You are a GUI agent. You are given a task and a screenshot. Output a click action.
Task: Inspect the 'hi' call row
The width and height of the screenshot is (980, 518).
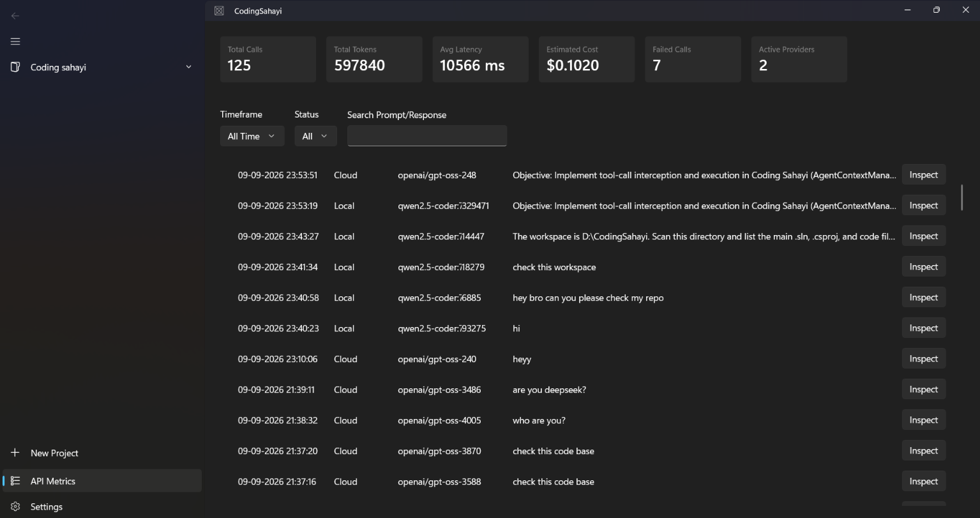[x=923, y=328]
